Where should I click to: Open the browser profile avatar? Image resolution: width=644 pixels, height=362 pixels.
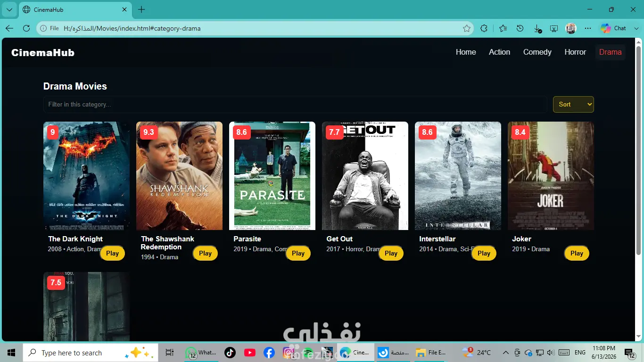(x=571, y=28)
